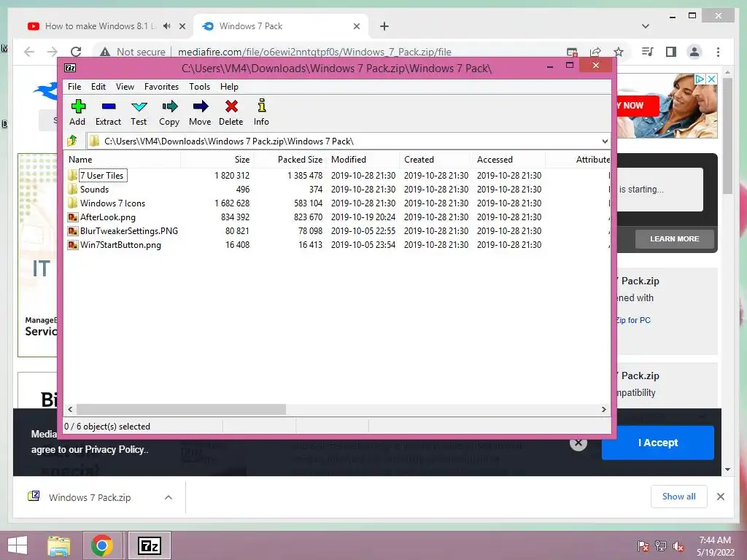Screen dimensions: 747x560
Task: Reload the Chrome page
Action: click(x=76, y=52)
